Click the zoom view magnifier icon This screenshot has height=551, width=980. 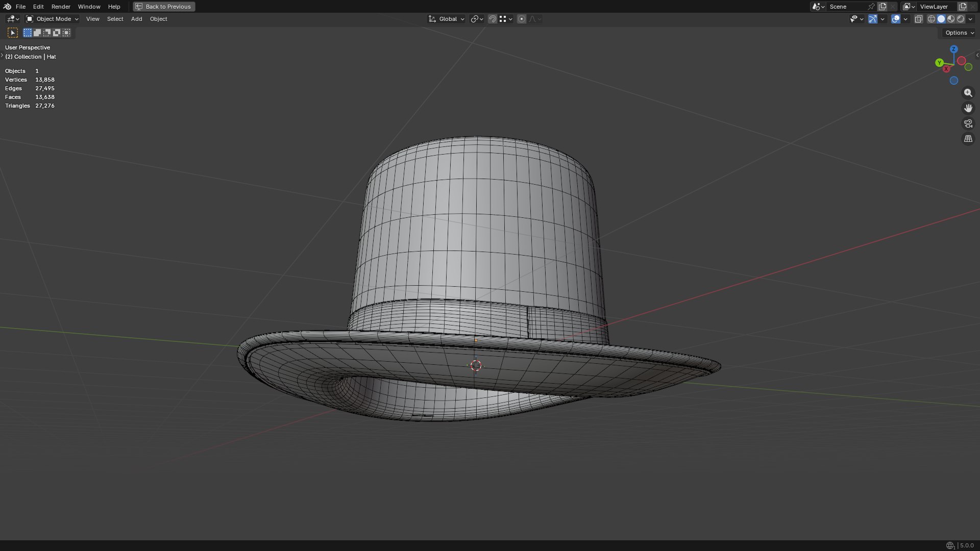(x=968, y=93)
